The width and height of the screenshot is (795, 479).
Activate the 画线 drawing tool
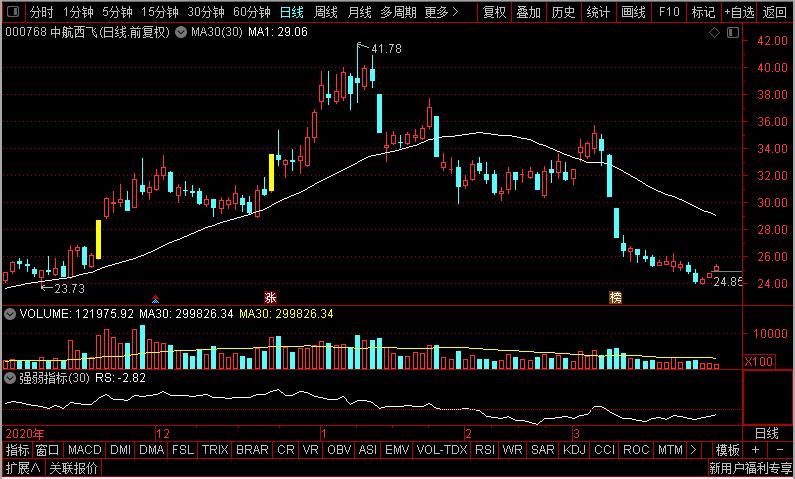(633, 12)
